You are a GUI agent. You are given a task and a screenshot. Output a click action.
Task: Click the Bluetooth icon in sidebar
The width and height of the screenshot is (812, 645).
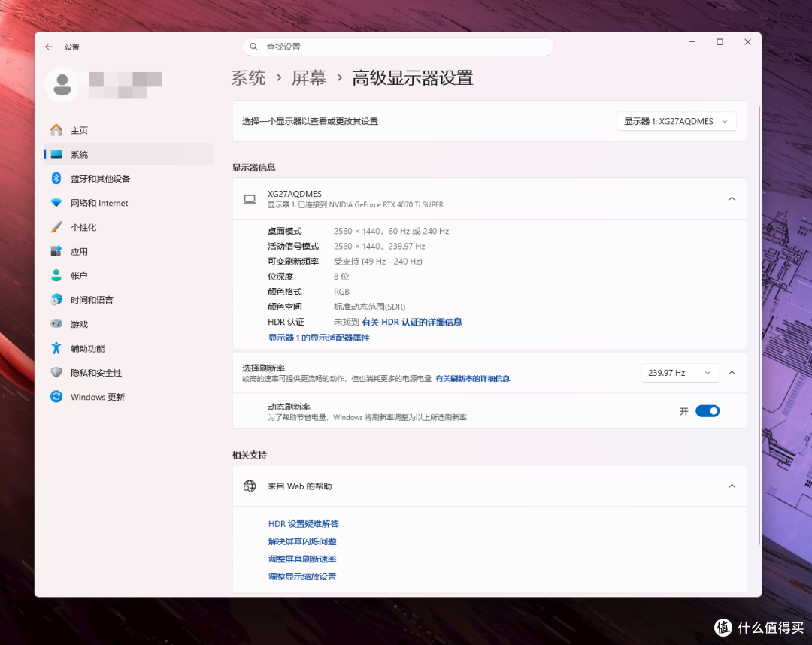pos(56,179)
